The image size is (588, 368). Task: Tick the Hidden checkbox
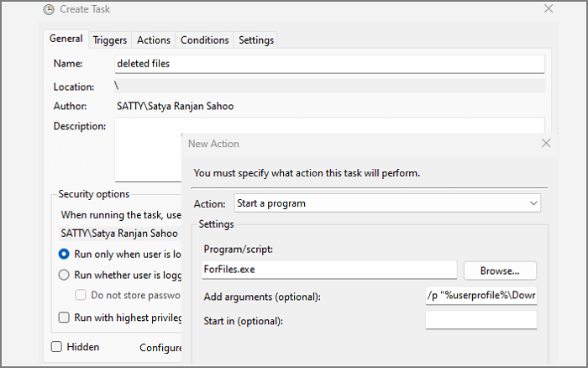[57, 347]
